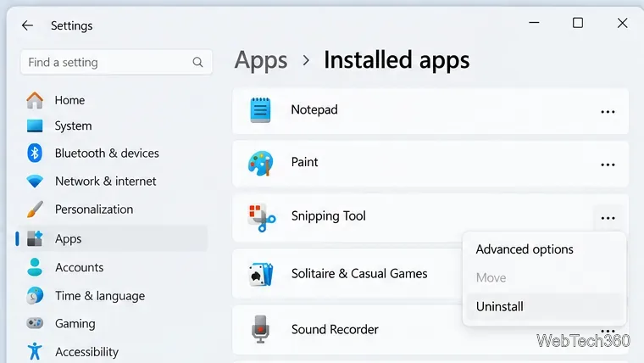The height and width of the screenshot is (363, 644).
Task: Click the Snipping Tool scissors icon
Action: pos(262,218)
